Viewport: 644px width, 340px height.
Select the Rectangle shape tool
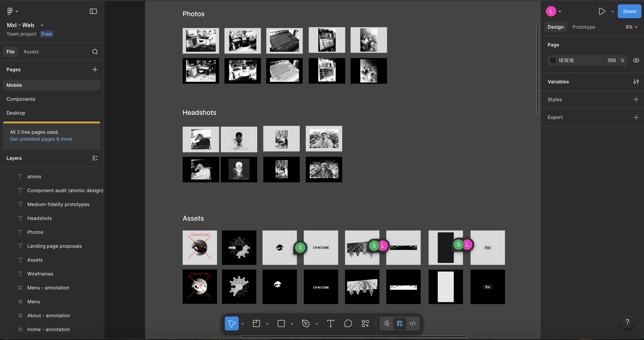coord(281,323)
